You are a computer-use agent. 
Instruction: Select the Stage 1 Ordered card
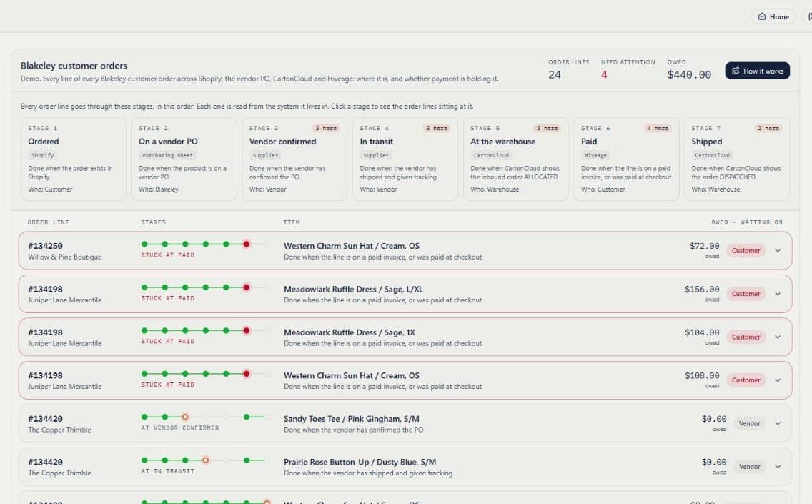(x=73, y=159)
